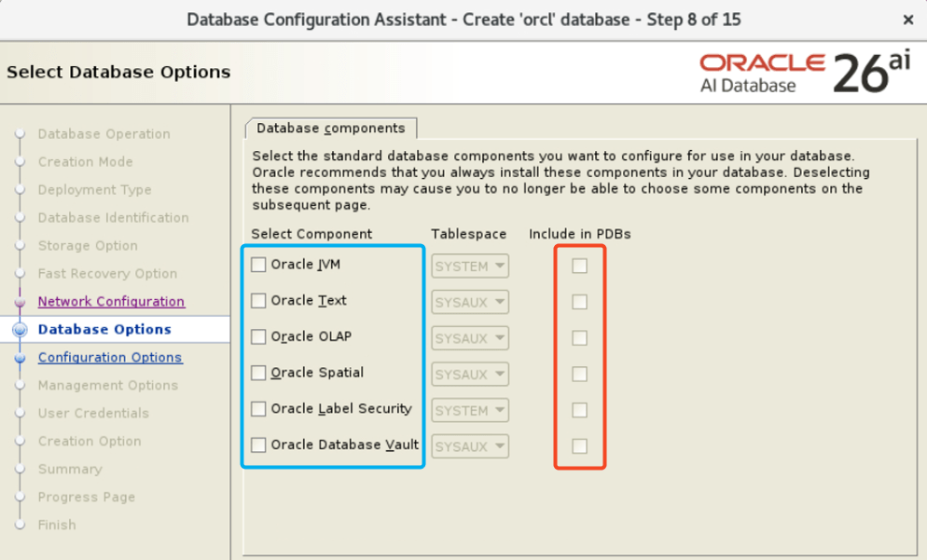Go to the Configuration Options step
927x560 pixels.
[110, 357]
